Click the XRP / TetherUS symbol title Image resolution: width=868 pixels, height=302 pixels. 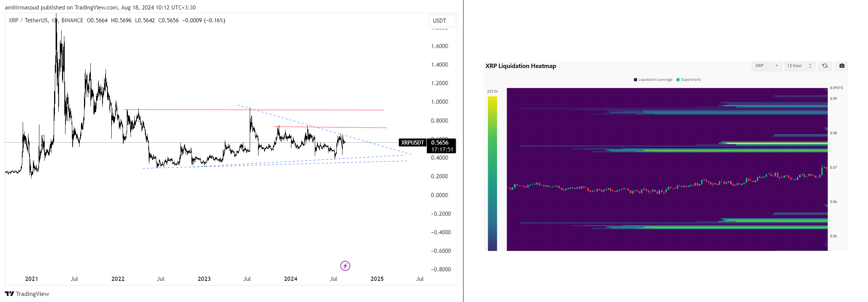[x=28, y=20]
